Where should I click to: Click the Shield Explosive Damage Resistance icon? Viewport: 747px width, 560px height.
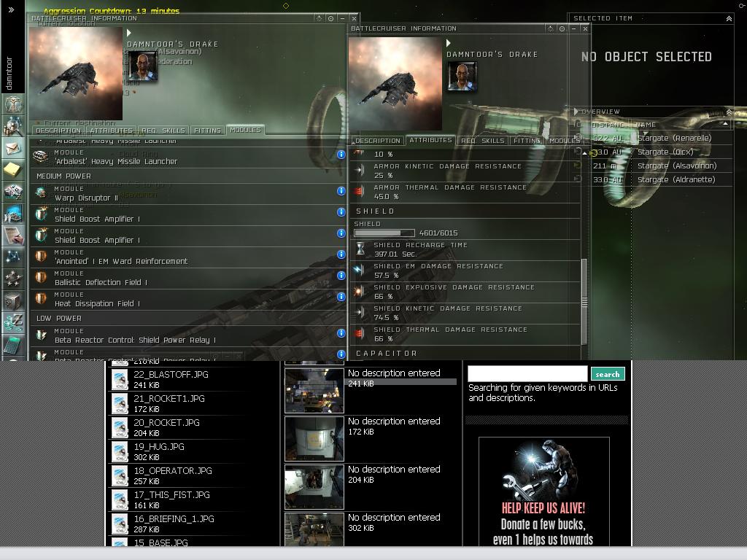360,292
